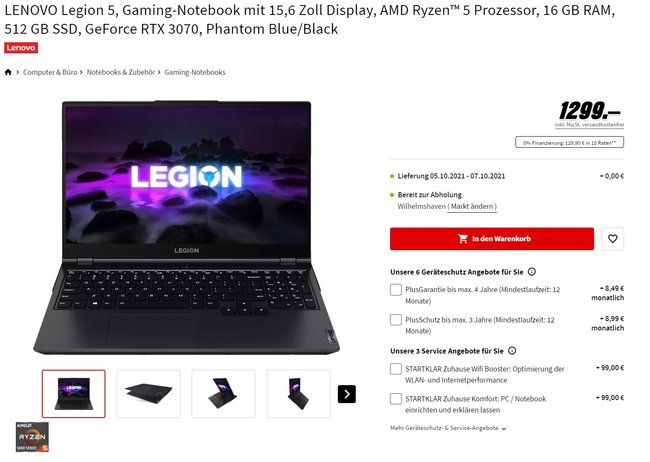Go to Notebooks & Zubehör breadcrumb

click(x=121, y=72)
